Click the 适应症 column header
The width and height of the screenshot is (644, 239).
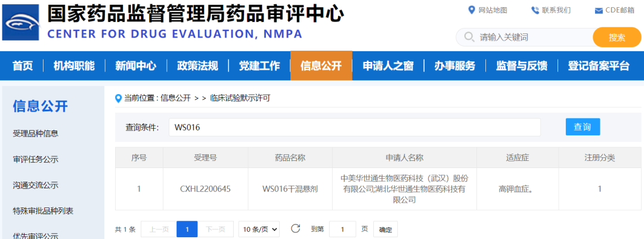tap(518, 158)
